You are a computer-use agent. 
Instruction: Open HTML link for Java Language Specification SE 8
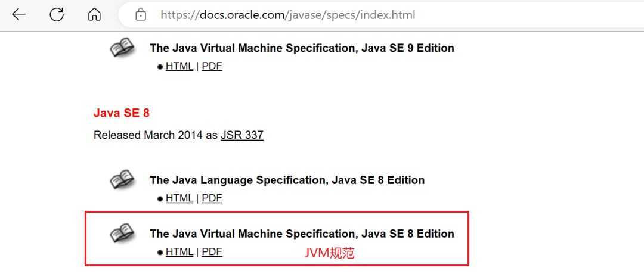tap(179, 198)
